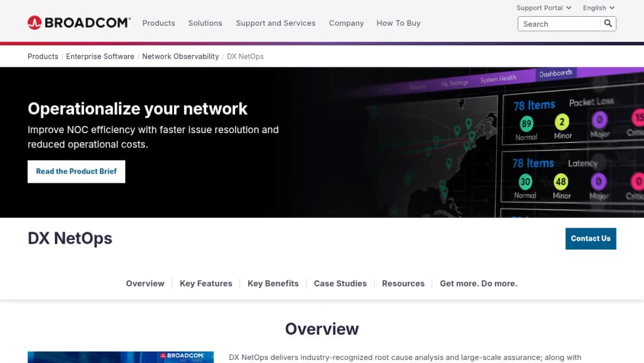Open the How To Buy menu
The width and height of the screenshot is (644, 363).
point(398,23)
